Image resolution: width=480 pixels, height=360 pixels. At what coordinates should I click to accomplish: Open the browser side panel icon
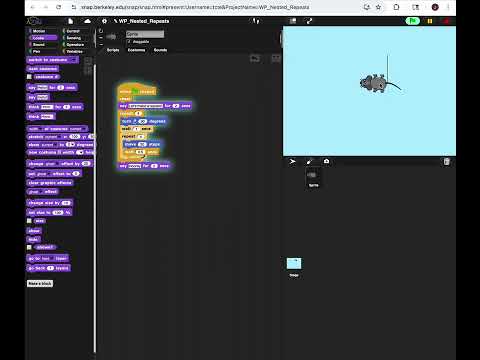click(415, 7)
